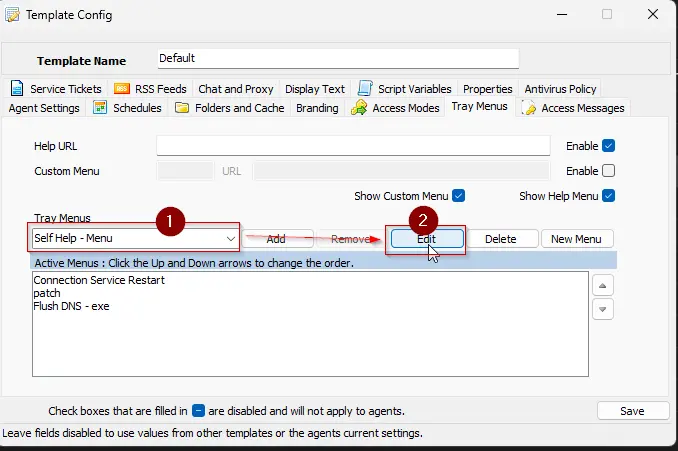Uncheck Show Custom Menu checkbox
The image size is (678, 451).
click(458, 196)
